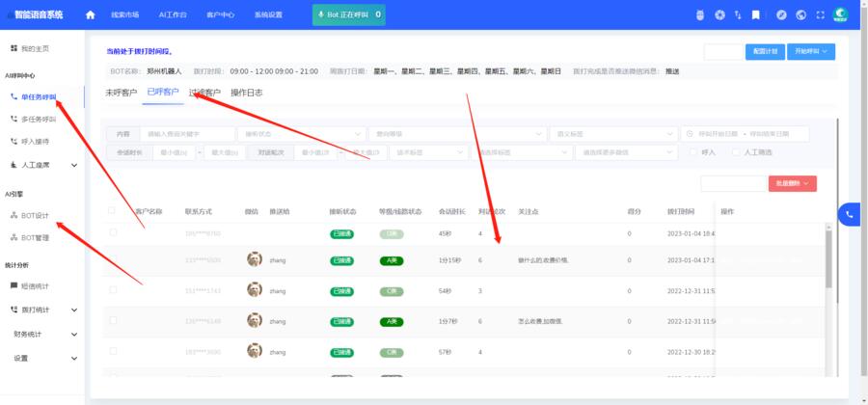
Task: Click the globe icon in the header
Action: click(x=800, y=14)
